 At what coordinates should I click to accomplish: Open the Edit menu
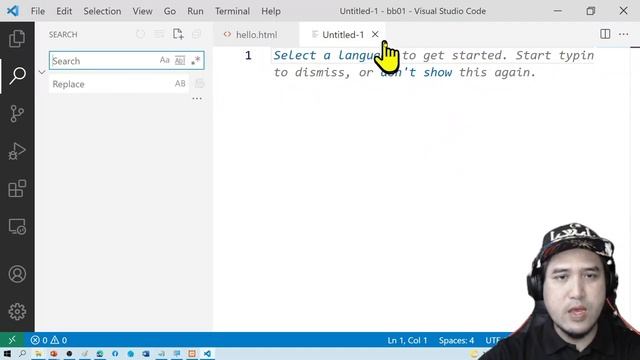pyautogui.click(x=64, y=11)
